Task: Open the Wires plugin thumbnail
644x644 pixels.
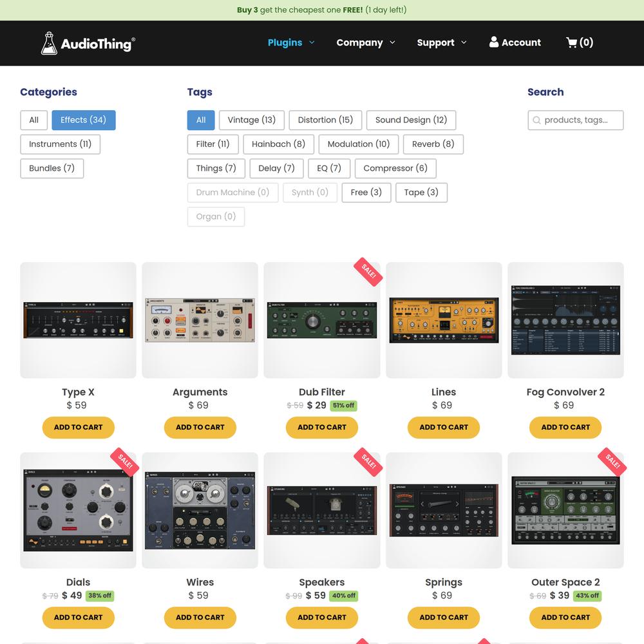Action: tap(200, 510)
